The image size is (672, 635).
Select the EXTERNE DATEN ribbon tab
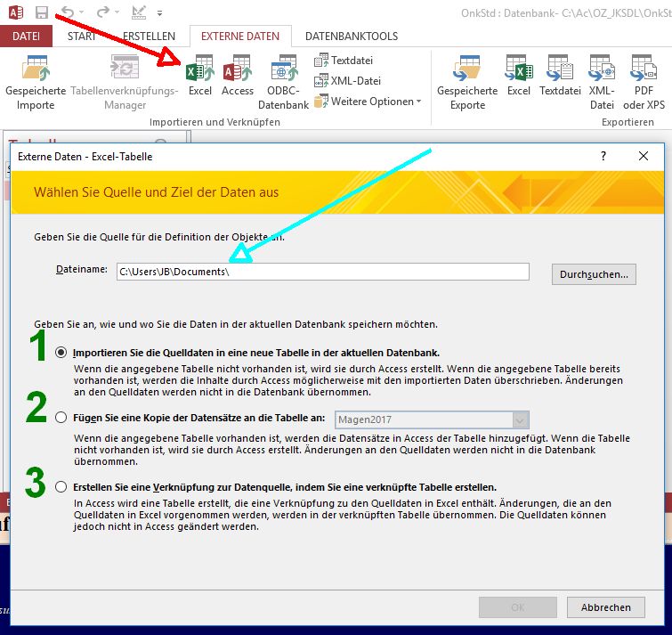coord(240,36)
